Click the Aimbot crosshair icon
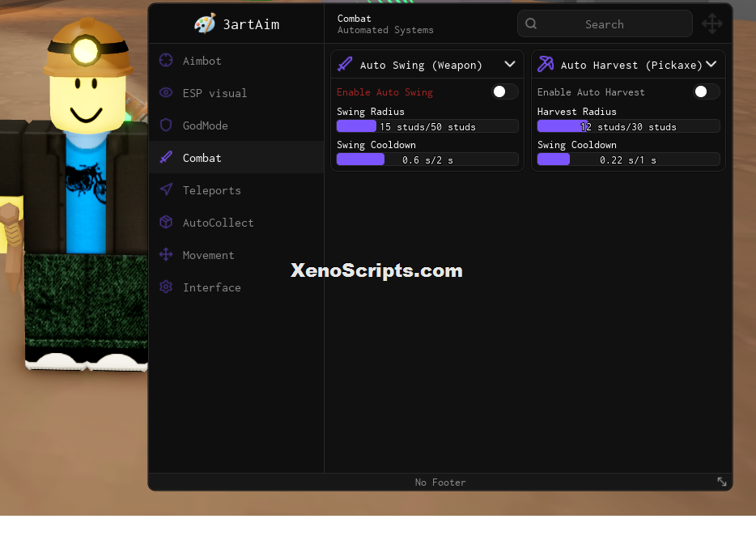Image resolution: width=756 pixels, height=540 pixels. pos(166,60)
